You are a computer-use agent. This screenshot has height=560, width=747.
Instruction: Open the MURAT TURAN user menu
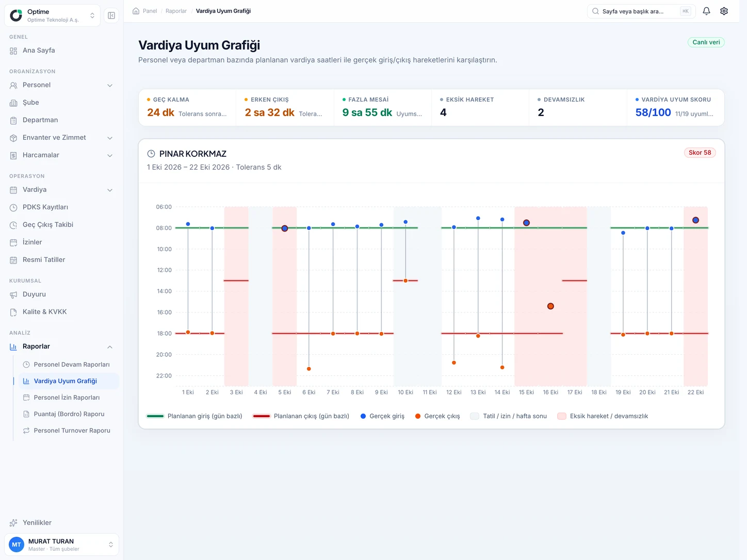(x=62, y=545)
